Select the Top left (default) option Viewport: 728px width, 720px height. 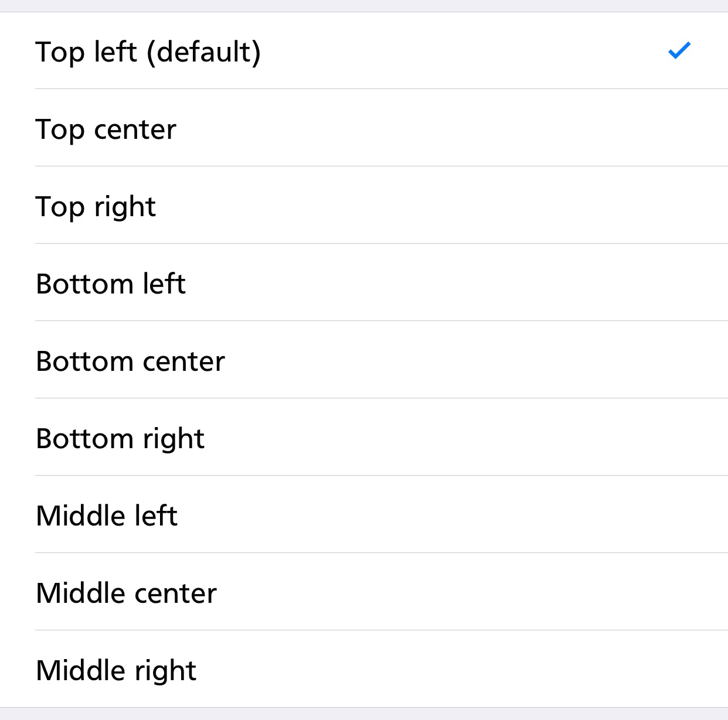point(364,51)
